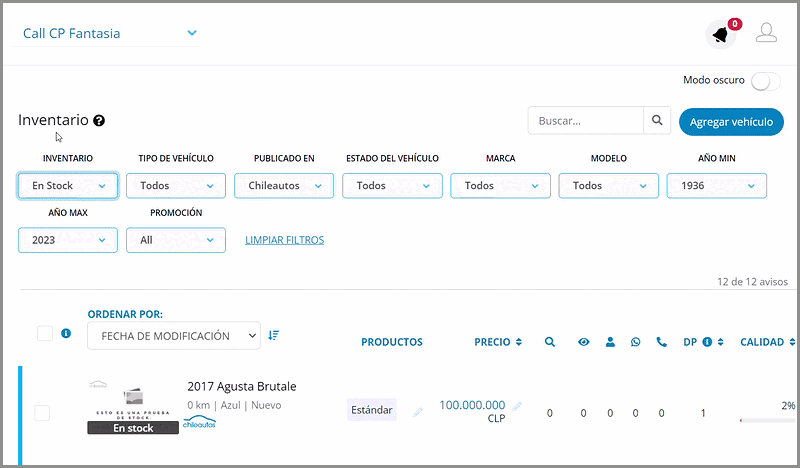Open the Fecha de modificación sort dropdown
The width and height of the screenshot is (800, 468).
174,336
